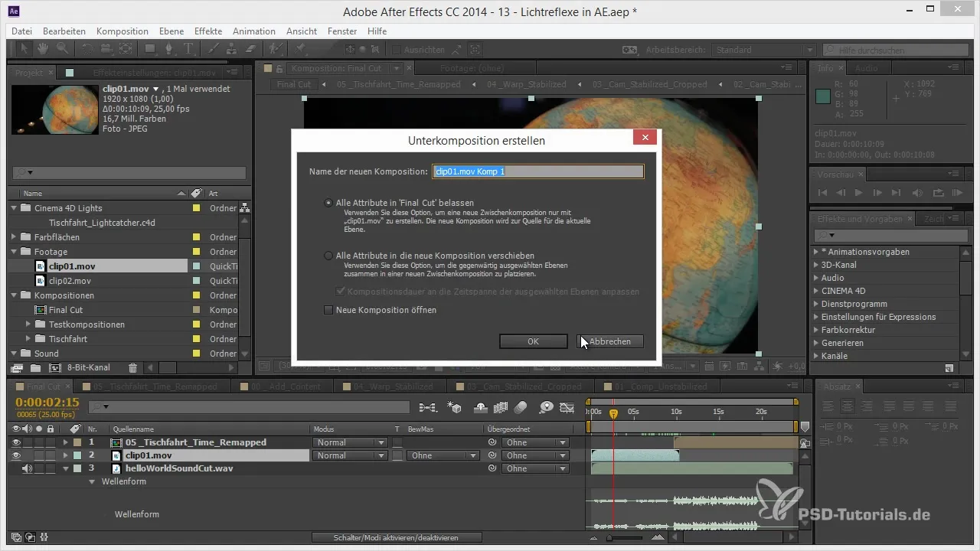Select the Brush tool
Viewport: 980px width, 551px height.
click(214, 49)
